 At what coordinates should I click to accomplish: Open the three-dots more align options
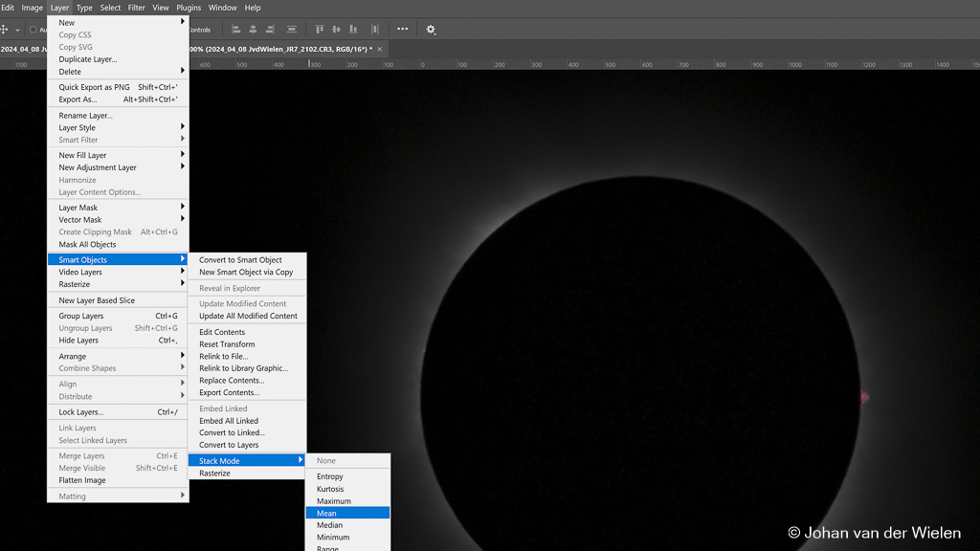pos(403,29)
